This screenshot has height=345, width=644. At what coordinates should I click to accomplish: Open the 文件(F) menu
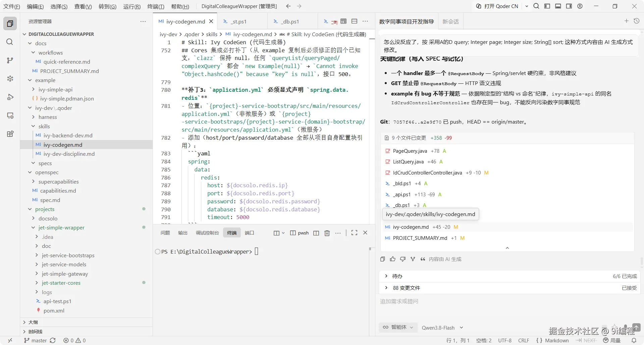tap(12, 6)
